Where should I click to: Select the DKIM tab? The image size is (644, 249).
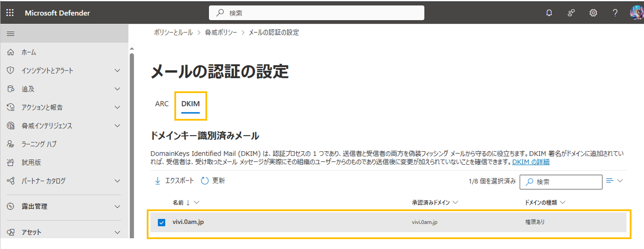pos(190,104)
